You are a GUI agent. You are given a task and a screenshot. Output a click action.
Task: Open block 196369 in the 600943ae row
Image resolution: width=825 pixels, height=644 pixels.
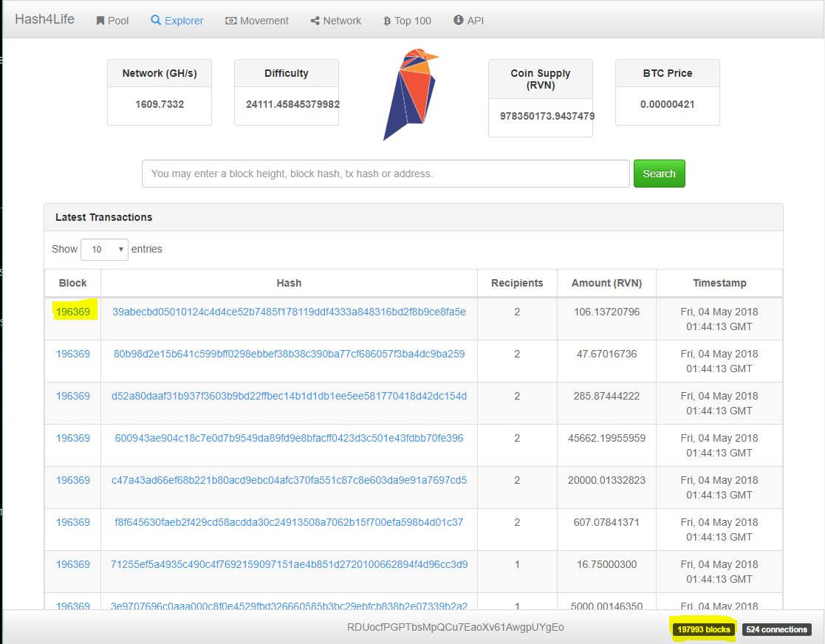pyautogui.click(x=73, y=438)
